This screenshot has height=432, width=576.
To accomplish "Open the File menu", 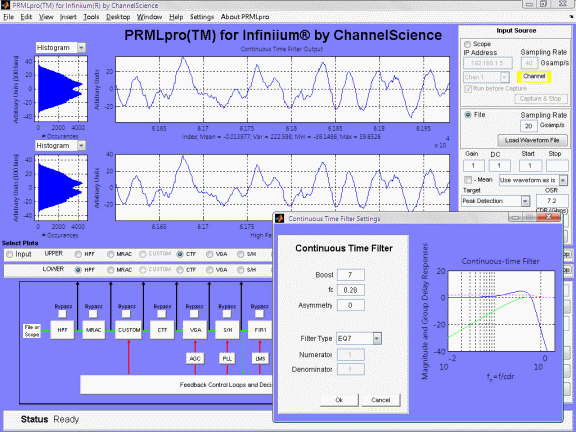I will [x=8, y=17].
